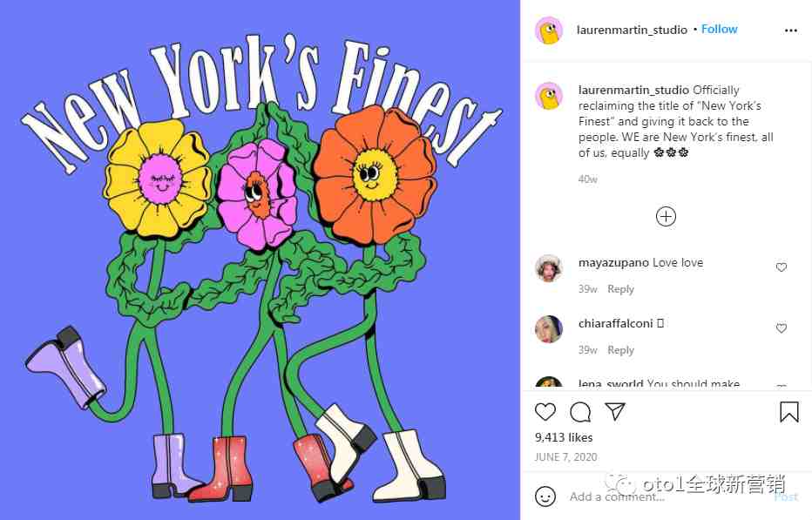This screenshot has width=812, height=520.
Task: Click the caption author avatar
Action: (549, 96)
